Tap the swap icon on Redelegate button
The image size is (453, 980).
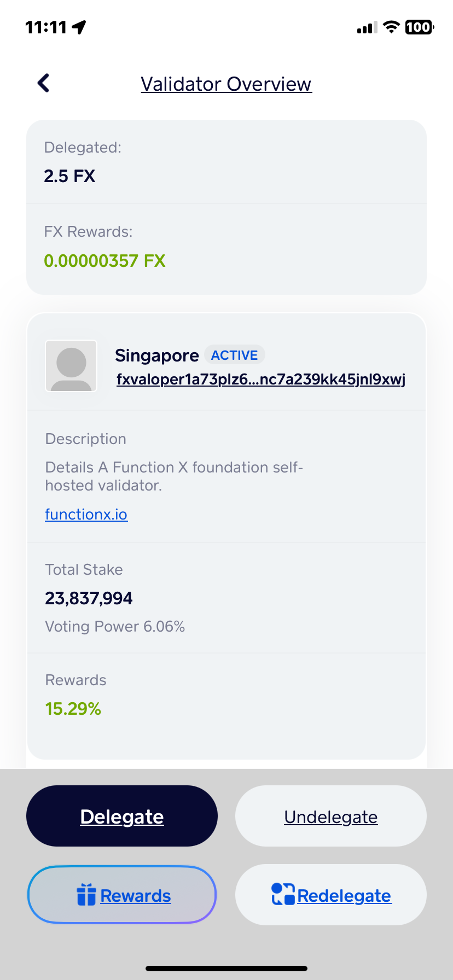coord(283,894)
